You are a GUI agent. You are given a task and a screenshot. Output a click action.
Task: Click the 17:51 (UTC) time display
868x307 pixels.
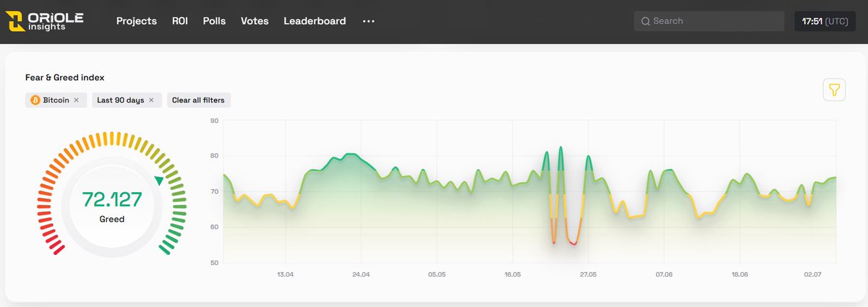pos(826,21)
